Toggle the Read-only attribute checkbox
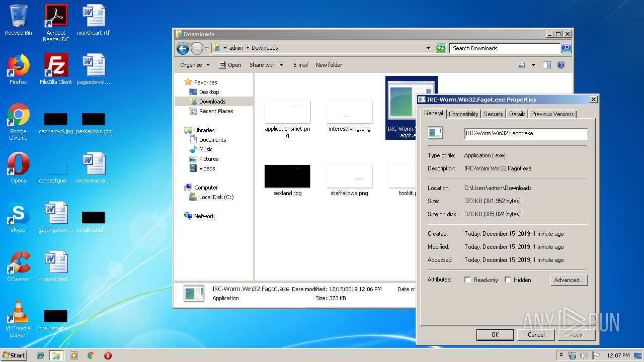The image size is (644, 362). tap(467, 280)
